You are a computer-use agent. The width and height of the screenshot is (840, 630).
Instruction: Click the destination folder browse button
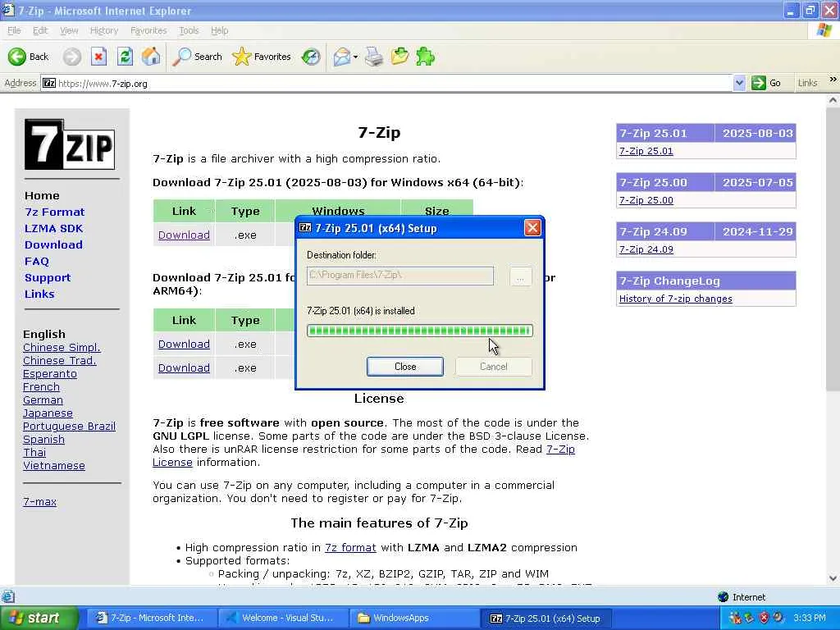pyautogui.click(x=520, y=276)
